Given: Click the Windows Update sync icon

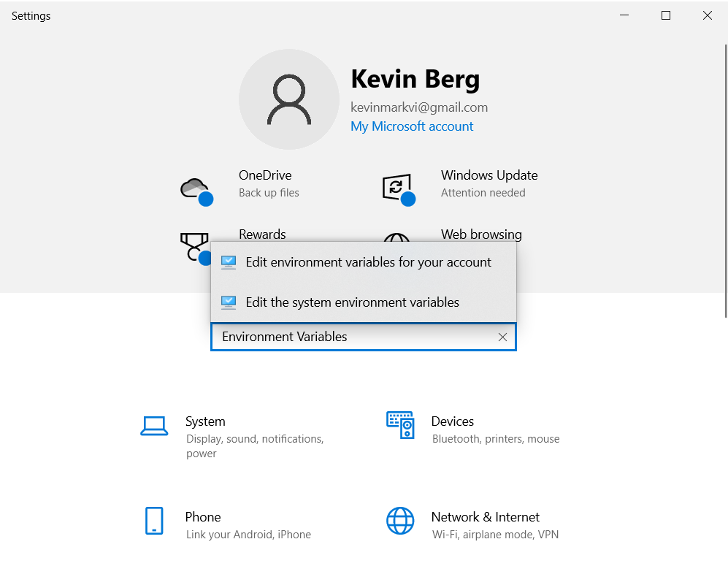Looking at the screenshot, I should point(399,190).
